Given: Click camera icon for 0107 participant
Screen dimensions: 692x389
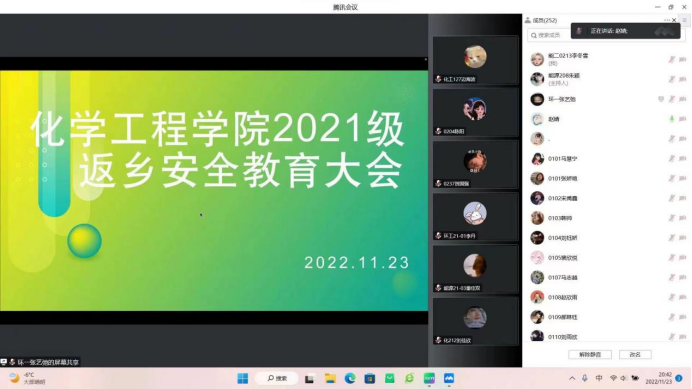Looking at the screenshot, I should click(682, 277).
